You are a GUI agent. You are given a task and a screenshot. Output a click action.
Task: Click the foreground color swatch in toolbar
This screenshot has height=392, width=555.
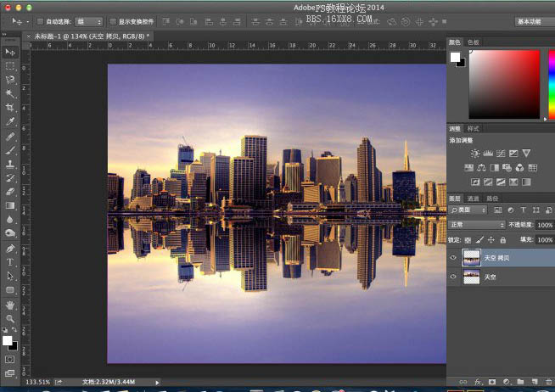click(7, 340)
